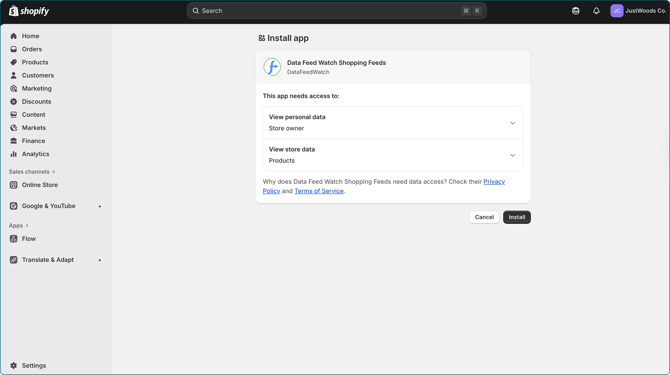Viewport: 670px width, 375px height.
Task: Click the Online Store icon
Action: tap(14, 185)
